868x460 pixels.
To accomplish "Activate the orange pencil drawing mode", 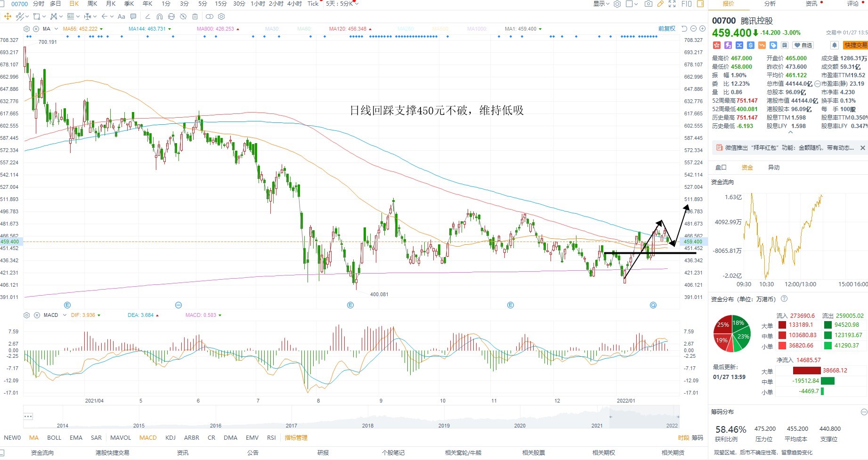I will [x=660, y=4].
